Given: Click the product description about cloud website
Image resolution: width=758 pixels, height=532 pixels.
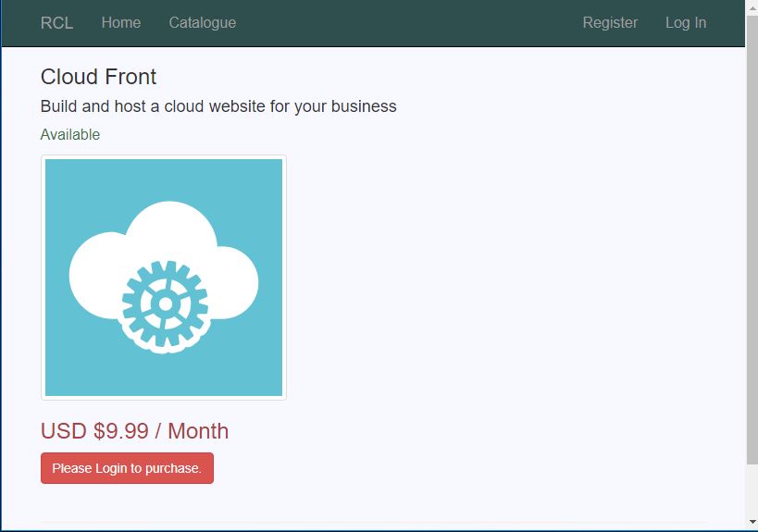Looking at the screenshot, I should point(218,106).
